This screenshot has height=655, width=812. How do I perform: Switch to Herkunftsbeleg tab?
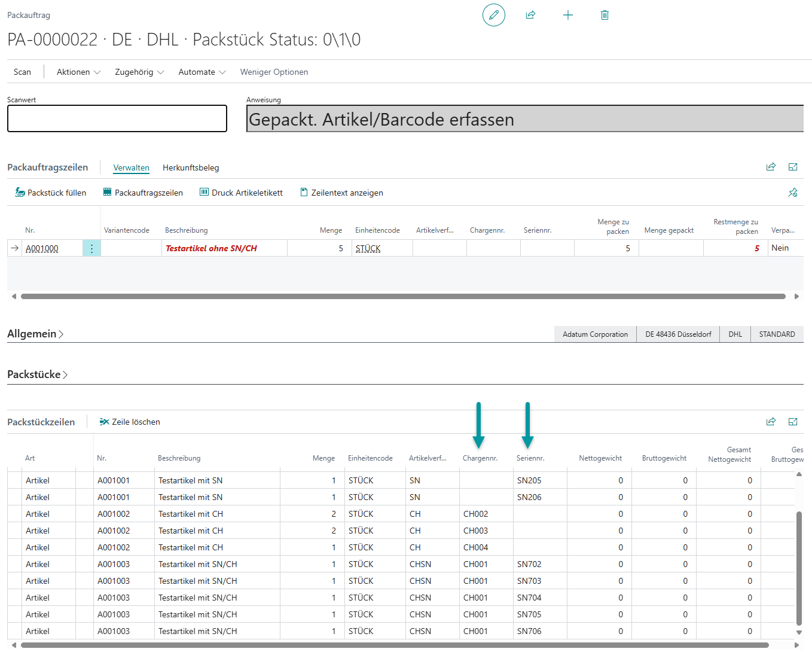tap(191, 167)
